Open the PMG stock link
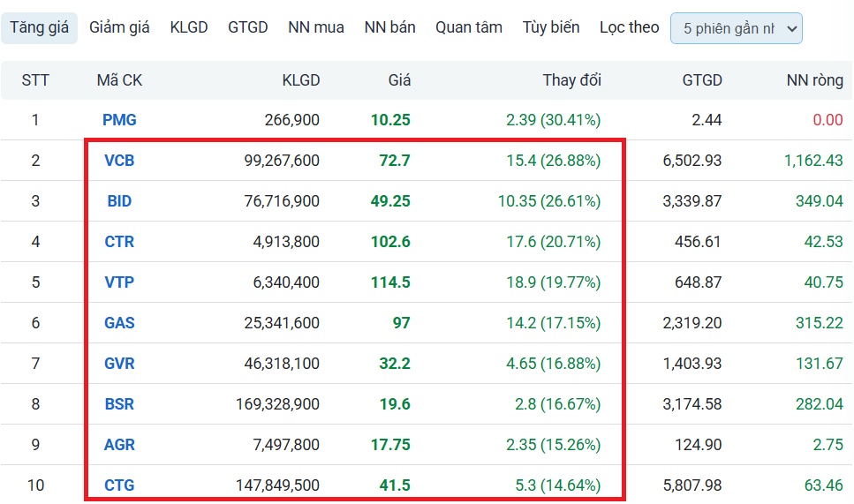Image resolution: width=854 pixels, height=504 pixels. [x=119, y=120]
